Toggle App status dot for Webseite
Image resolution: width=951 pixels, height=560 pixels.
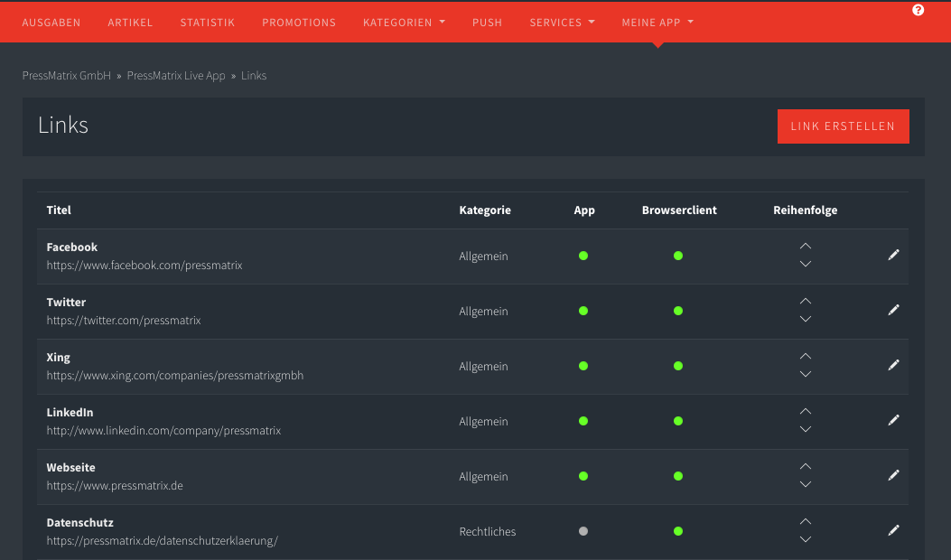click(x=583, y=477)
